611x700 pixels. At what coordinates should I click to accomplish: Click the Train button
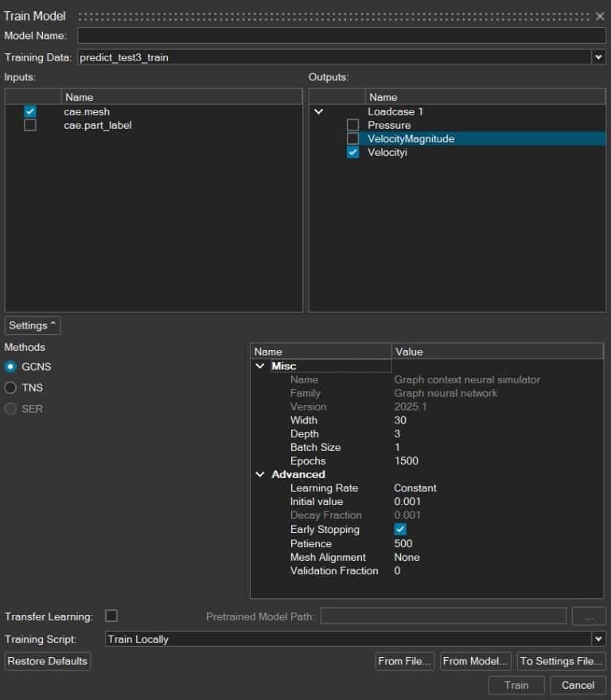(516, 685)
